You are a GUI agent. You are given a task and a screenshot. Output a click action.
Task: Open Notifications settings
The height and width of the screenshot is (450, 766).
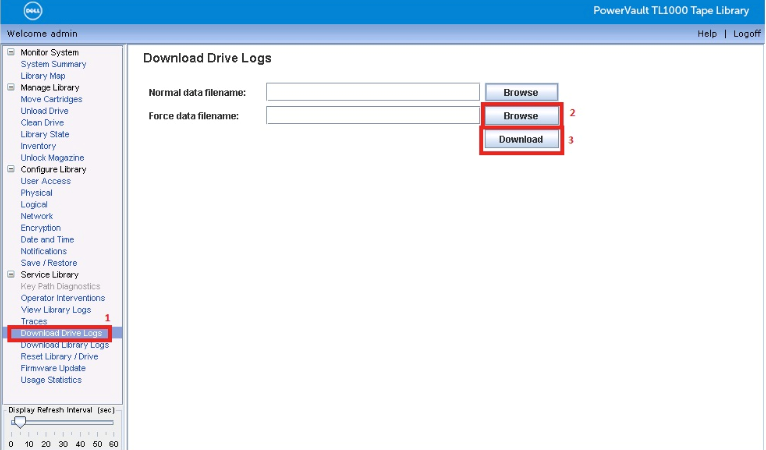43,251
